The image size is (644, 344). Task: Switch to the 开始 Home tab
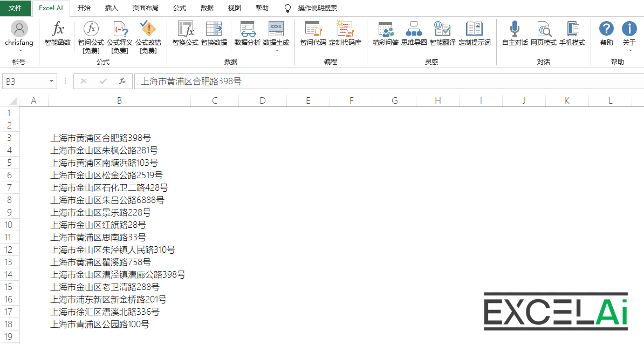click(84, 8)
